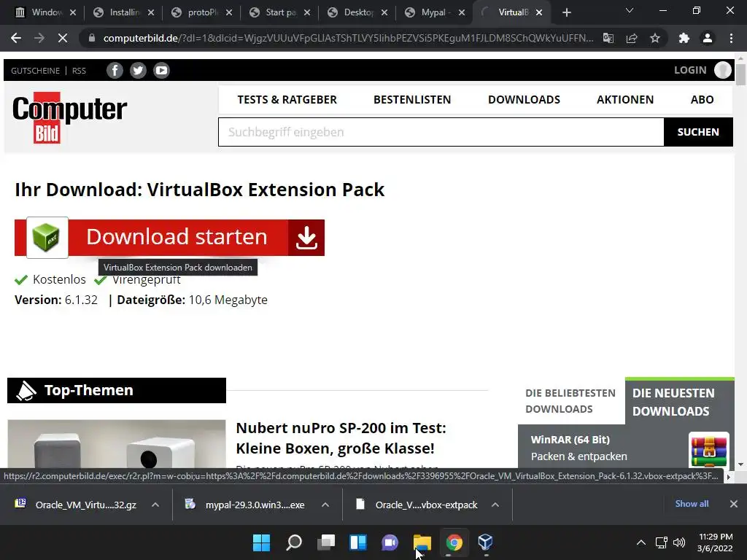Open Chrome three-dot menu

(x=731, y=38)
